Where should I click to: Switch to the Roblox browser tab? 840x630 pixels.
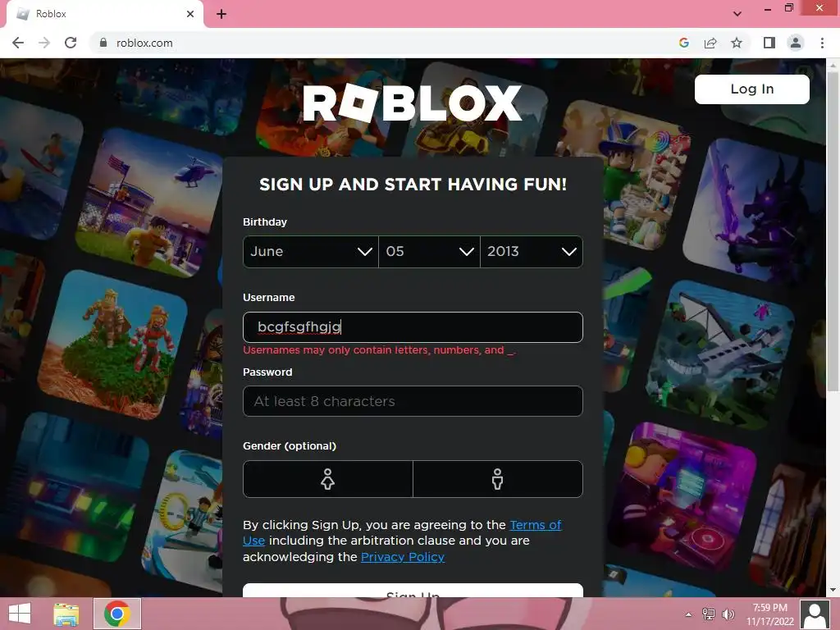[105, 15]
